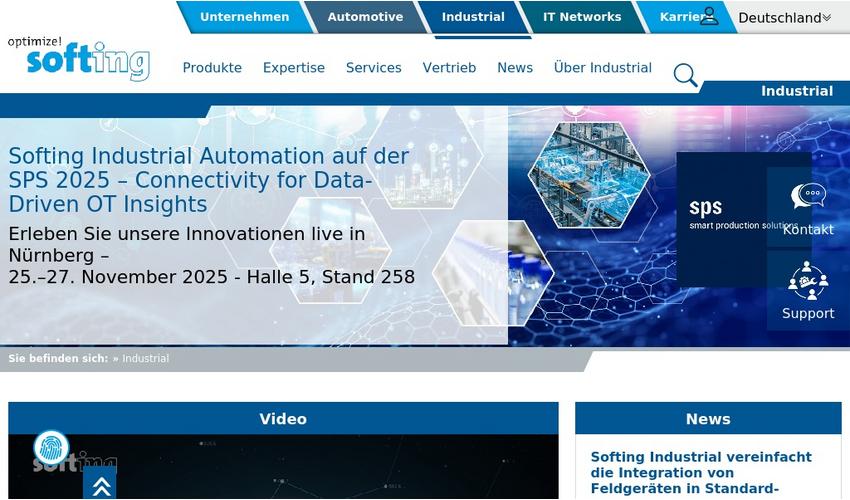The width and height of the screenshot is (850, 500).
Task: Open the Vertrieb menu
Action: [x=449, y=68]
